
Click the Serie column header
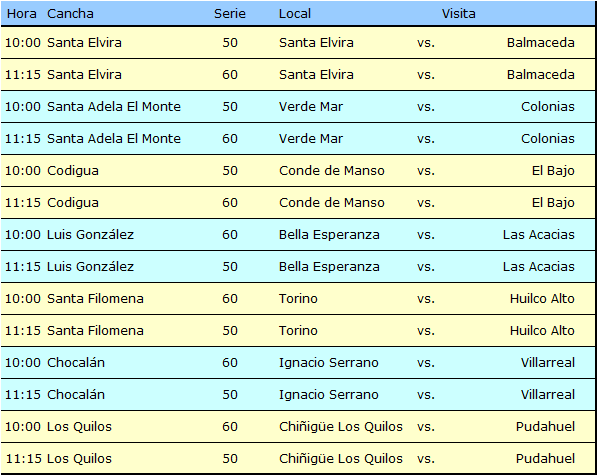230,14
